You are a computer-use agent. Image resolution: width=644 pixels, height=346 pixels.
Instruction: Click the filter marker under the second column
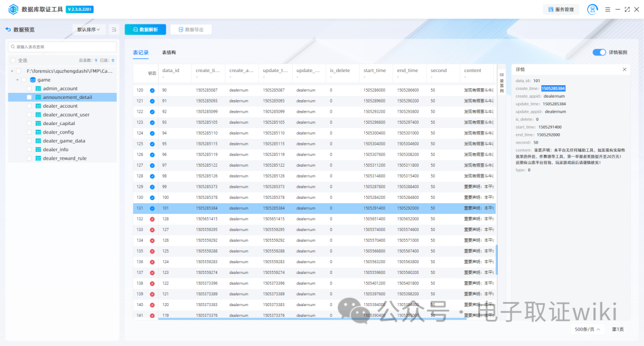(432, 77)
